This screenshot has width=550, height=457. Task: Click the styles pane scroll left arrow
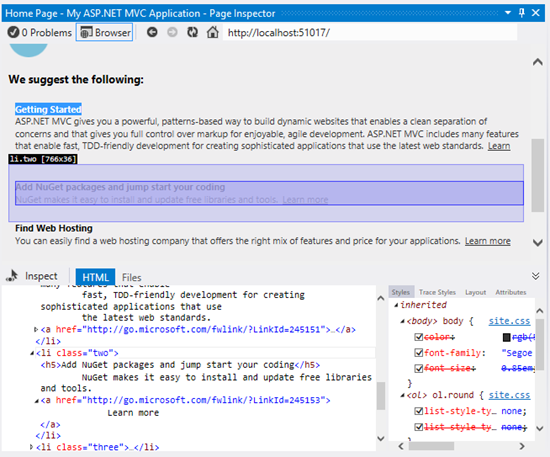pos(401,446)
